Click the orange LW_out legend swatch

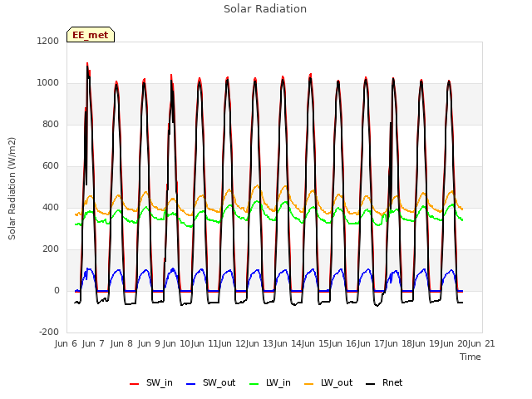click(309, 384)
